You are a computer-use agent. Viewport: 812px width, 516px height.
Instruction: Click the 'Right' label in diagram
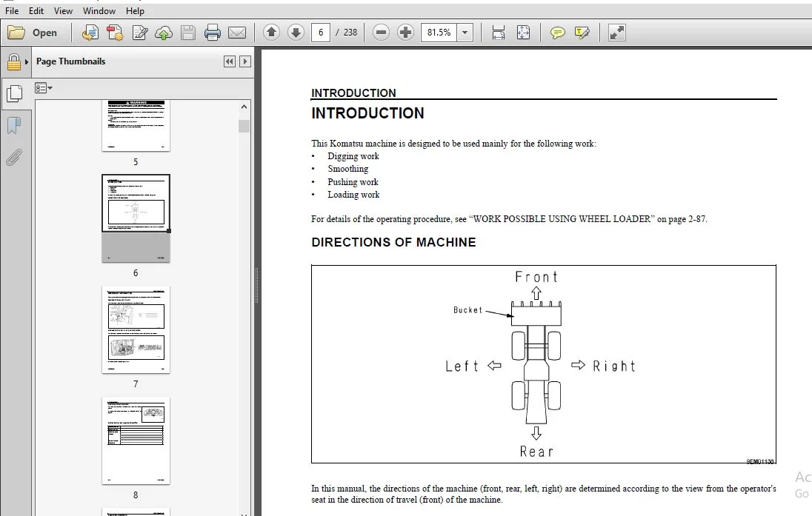(614, 366)
